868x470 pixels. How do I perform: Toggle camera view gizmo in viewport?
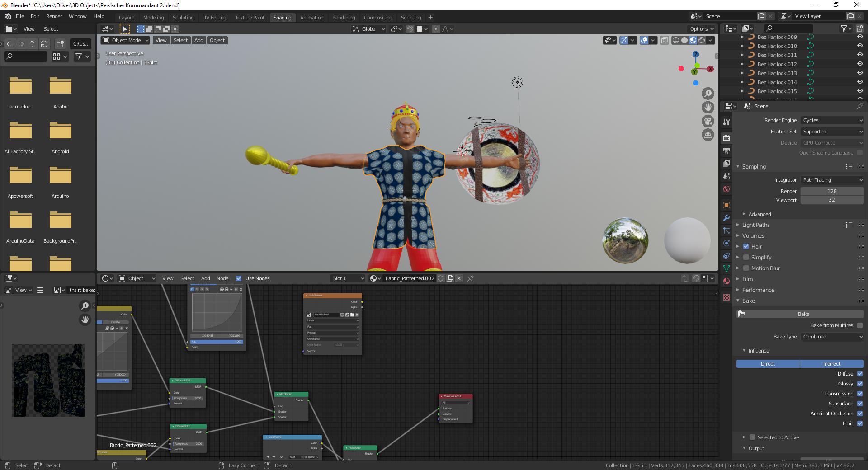(x=708, y=121)
